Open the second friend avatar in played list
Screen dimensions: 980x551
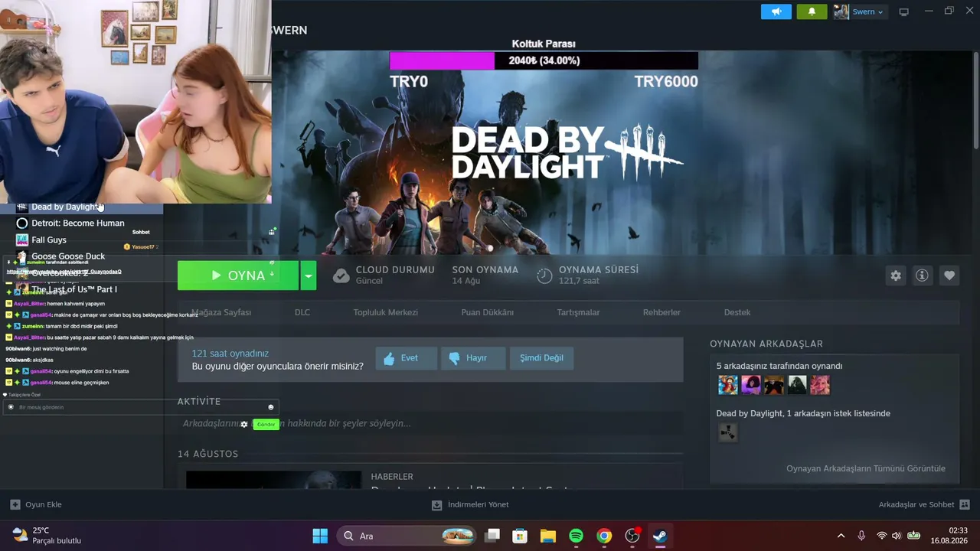click(x=751, y=385)
